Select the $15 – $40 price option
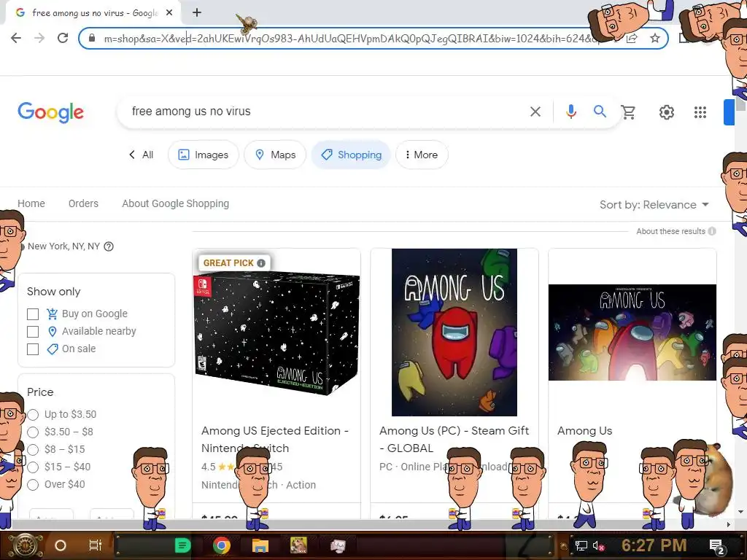Screen dimensions: 747x560 pos(33,467)
